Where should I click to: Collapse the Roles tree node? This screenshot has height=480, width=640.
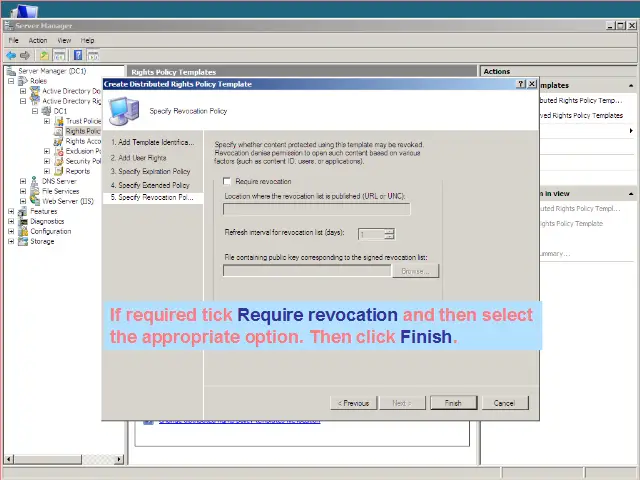tap(11, 81)
